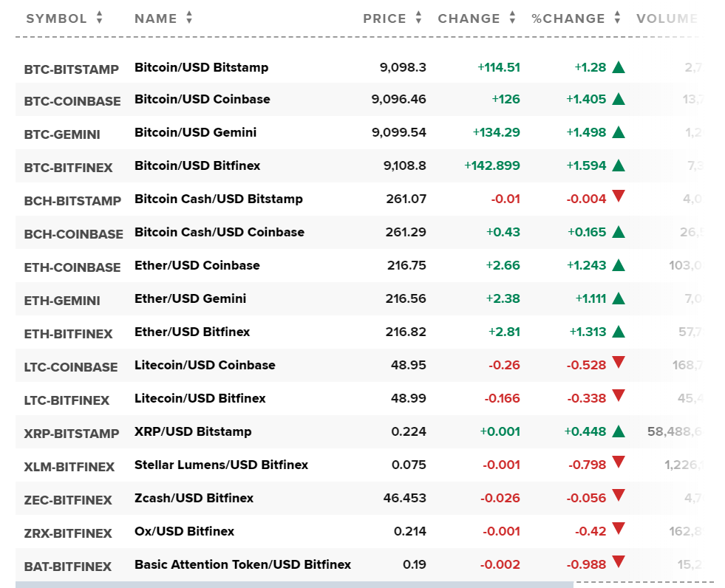Click the red triangle beside -0.42
This screenshot has height=588, width=725.
point(618,529)
